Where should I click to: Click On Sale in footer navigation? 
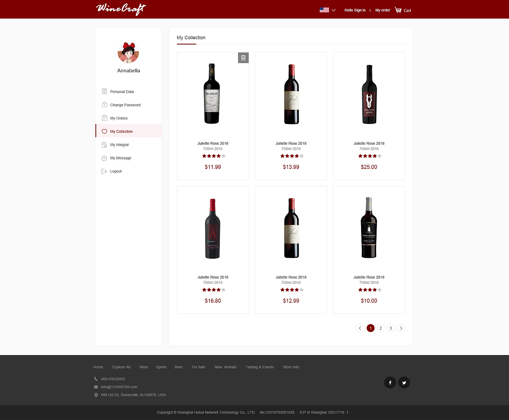pos(198,367)
